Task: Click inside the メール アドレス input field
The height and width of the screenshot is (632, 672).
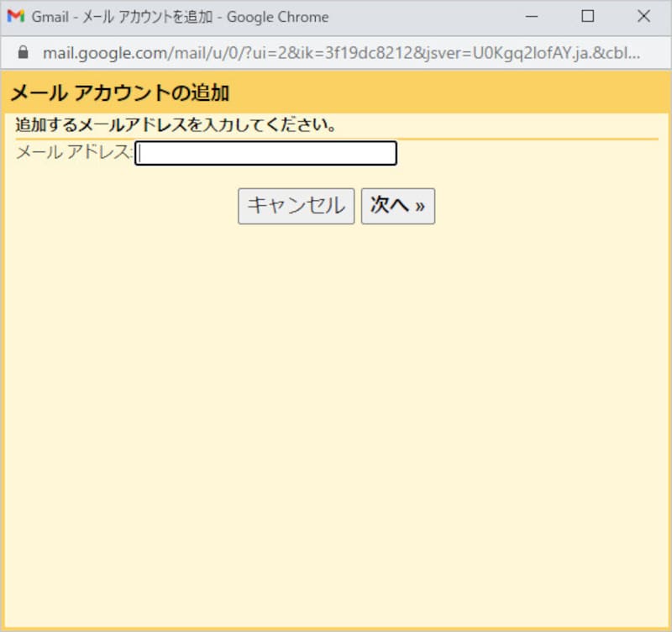Action: click(265, 153)
